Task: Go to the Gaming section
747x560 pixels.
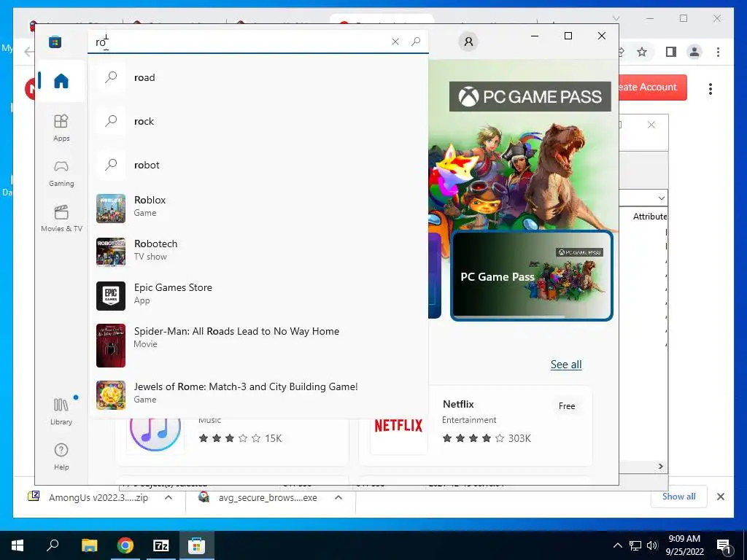Action: click(61, 174)
